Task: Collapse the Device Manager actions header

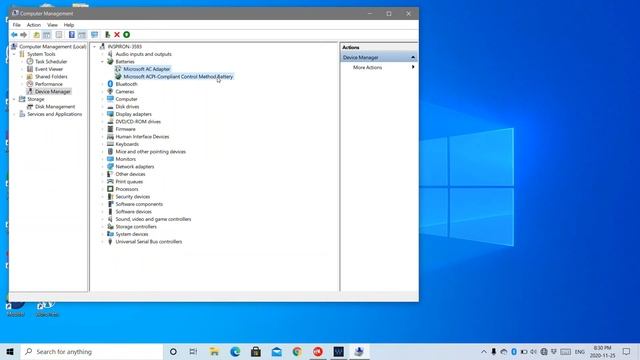Action: click(413, 58)
